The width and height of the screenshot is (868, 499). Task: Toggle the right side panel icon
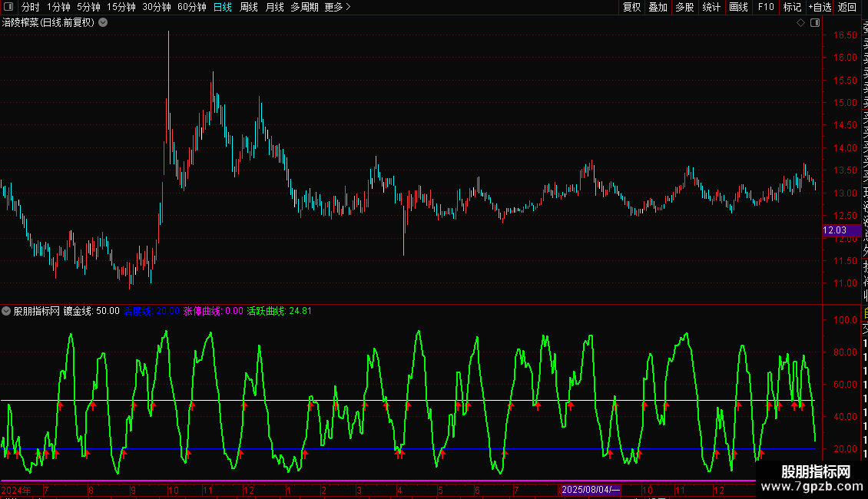(x=815, y=23)
